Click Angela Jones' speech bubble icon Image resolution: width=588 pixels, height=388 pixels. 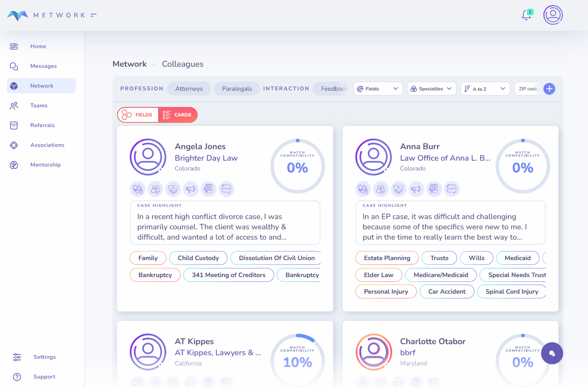click(x=226, y=189)
